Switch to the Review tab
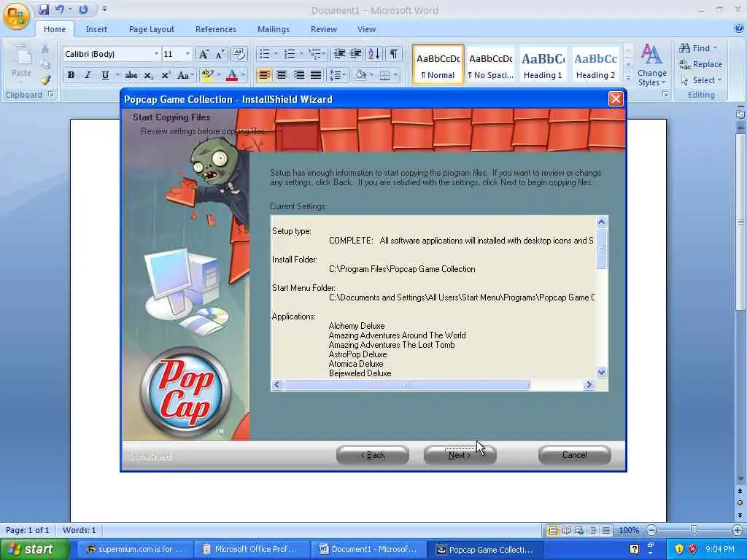The image size is (747, 560). click(x=324, y=29)
